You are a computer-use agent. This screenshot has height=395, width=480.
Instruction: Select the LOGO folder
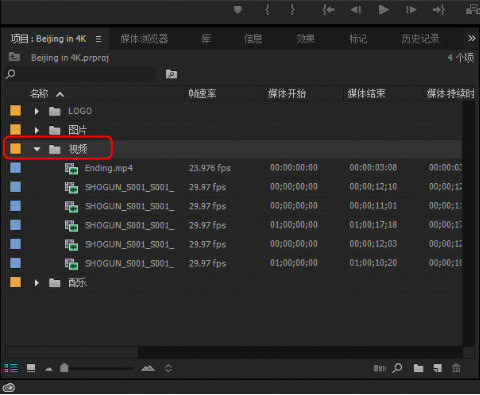pos(80,111)
